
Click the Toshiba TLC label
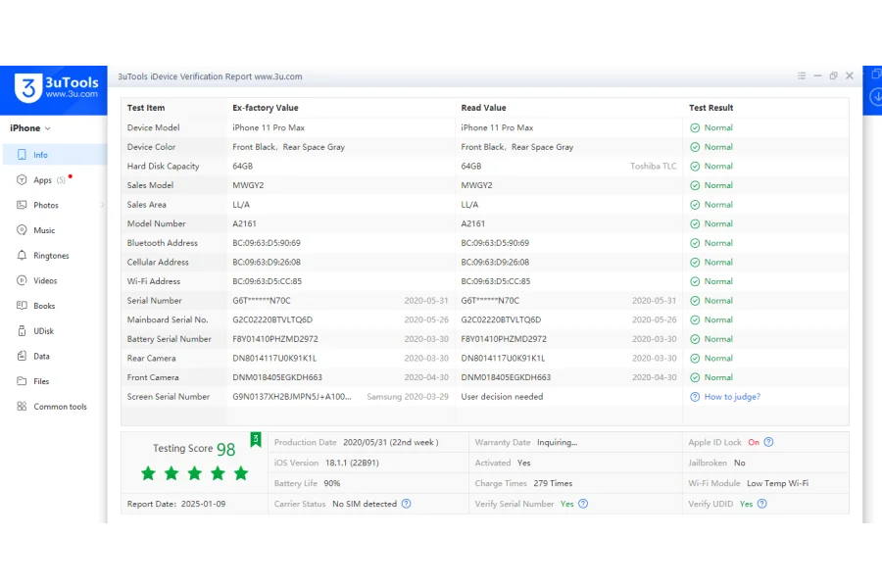(653, 166)
